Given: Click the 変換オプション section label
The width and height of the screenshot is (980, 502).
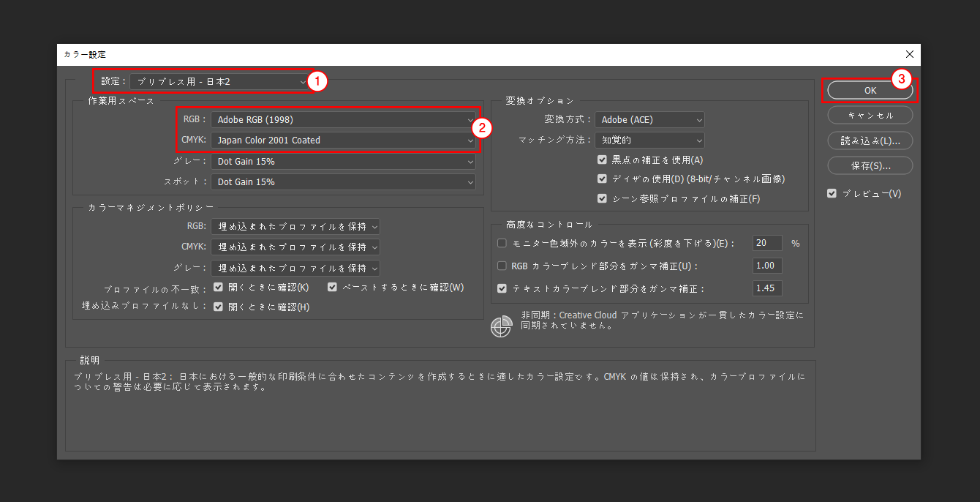Looking at the screenshot, I should pyautogui.click(x=540, y=101).
